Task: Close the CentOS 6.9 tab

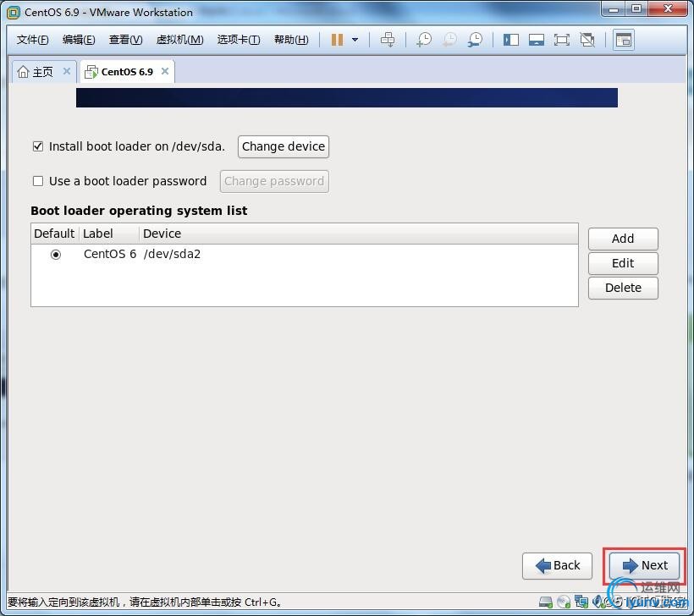Action: 165,71
